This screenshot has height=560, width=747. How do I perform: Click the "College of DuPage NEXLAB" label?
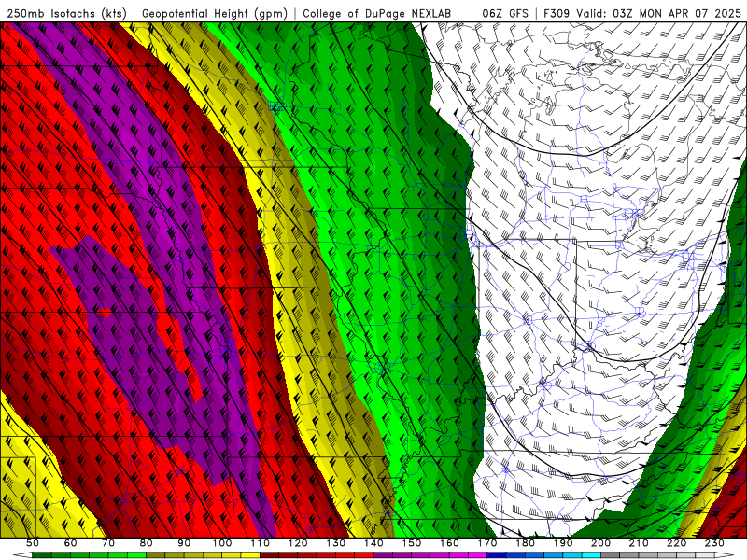click(377, 14)
